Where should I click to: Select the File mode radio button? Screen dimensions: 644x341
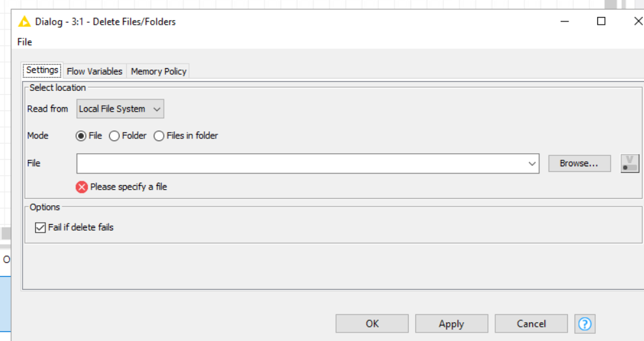[81, 136]
